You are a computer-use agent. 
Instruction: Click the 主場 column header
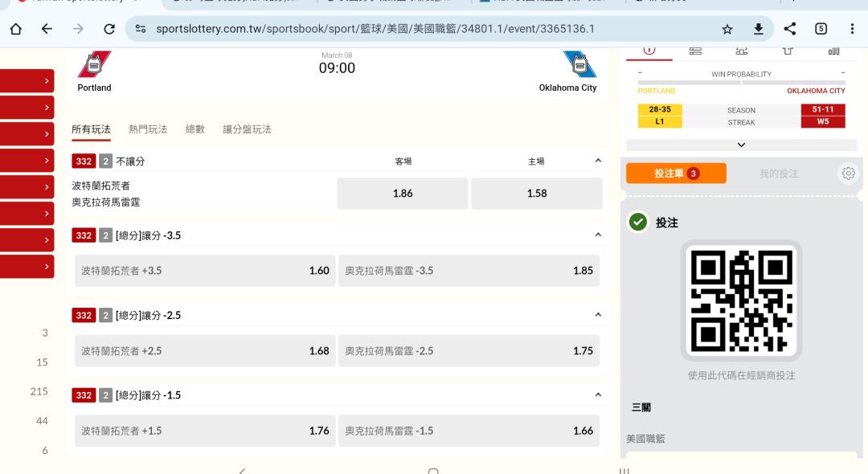click(x=536, y=161)
